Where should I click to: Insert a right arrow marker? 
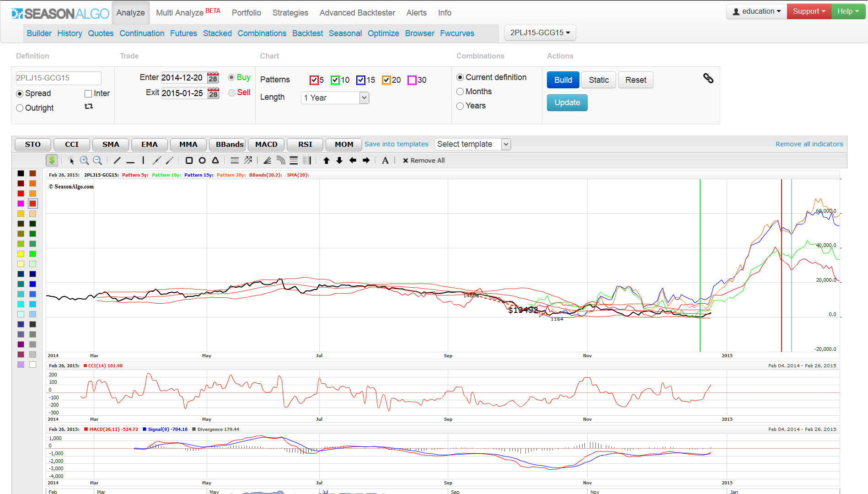tap(366, 161)
